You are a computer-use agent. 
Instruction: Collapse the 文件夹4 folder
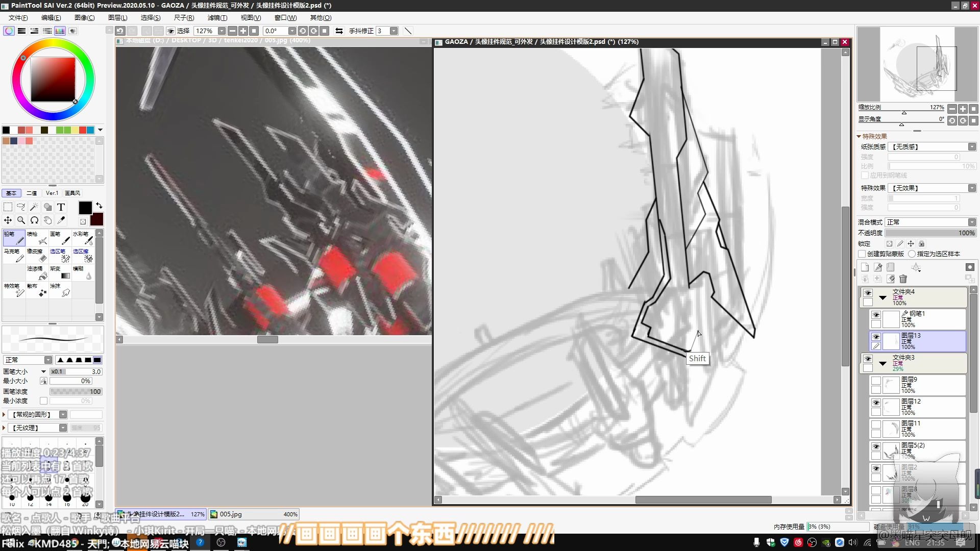(883, 297)
